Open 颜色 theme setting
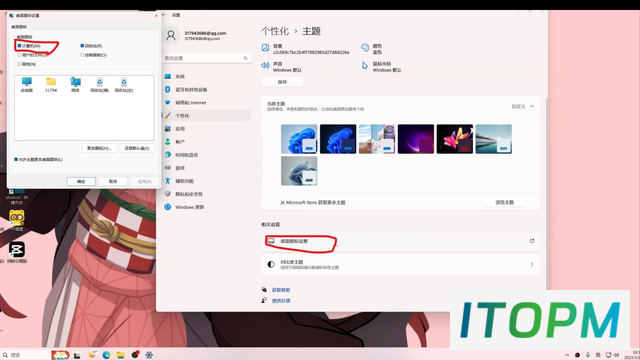Screen dimensions: 640x360 pyautogui.click(x=371, y=49)
